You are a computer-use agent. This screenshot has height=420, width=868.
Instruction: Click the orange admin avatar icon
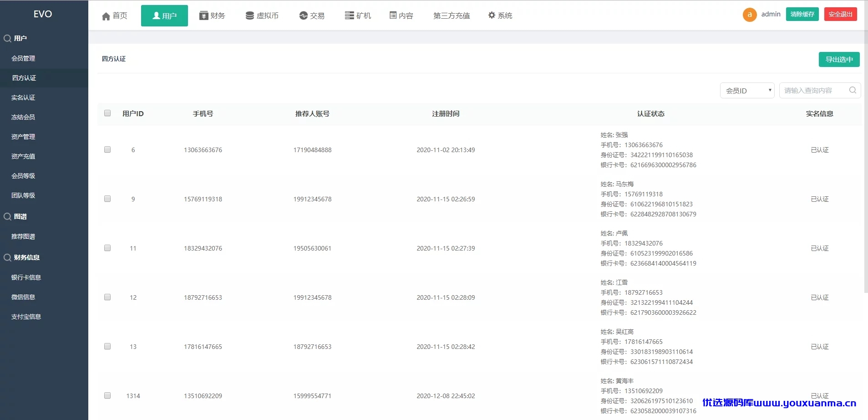pyautogui.click(x=750, y=15)
